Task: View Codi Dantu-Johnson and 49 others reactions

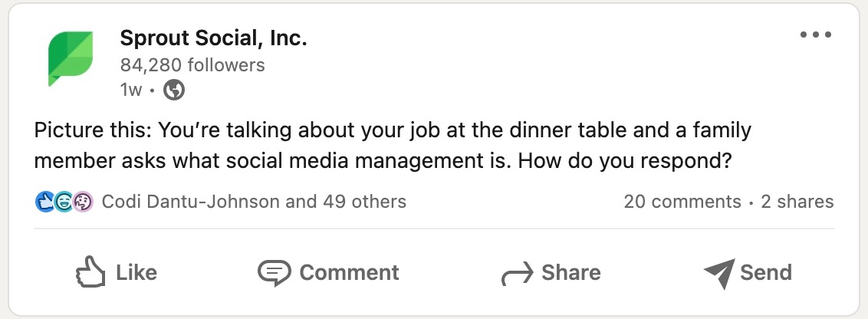Action: pyautogui.click(x=254, y=202)
